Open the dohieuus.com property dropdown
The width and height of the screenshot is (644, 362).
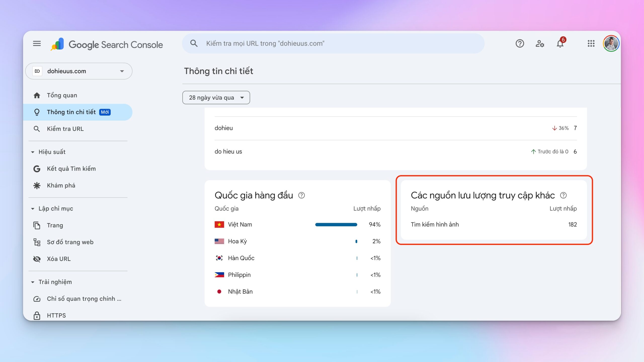click(79, 71)
